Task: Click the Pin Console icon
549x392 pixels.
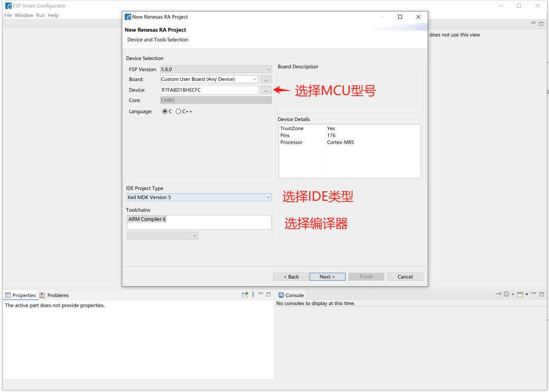Action: 499,294
